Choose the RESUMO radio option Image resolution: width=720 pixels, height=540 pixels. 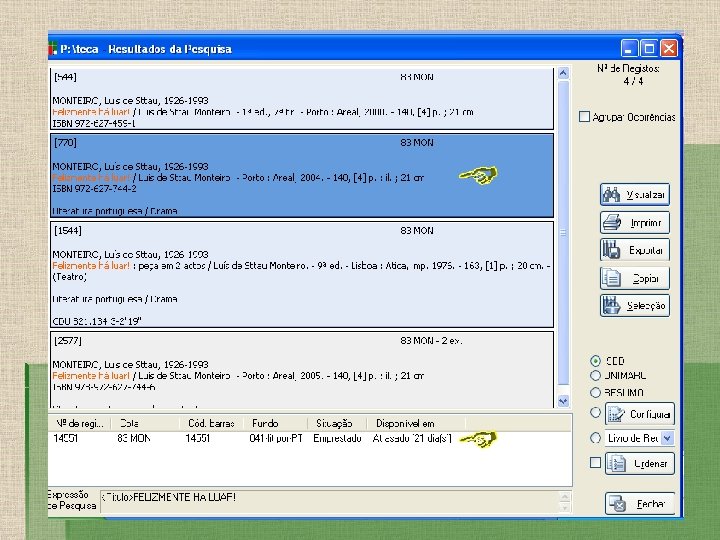click(x=596, y=393)
